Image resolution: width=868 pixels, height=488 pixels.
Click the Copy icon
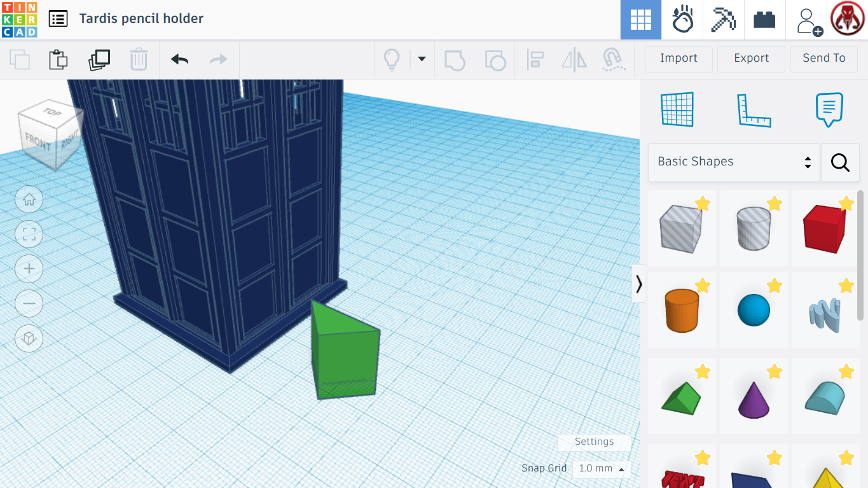(x=20, y=60)
